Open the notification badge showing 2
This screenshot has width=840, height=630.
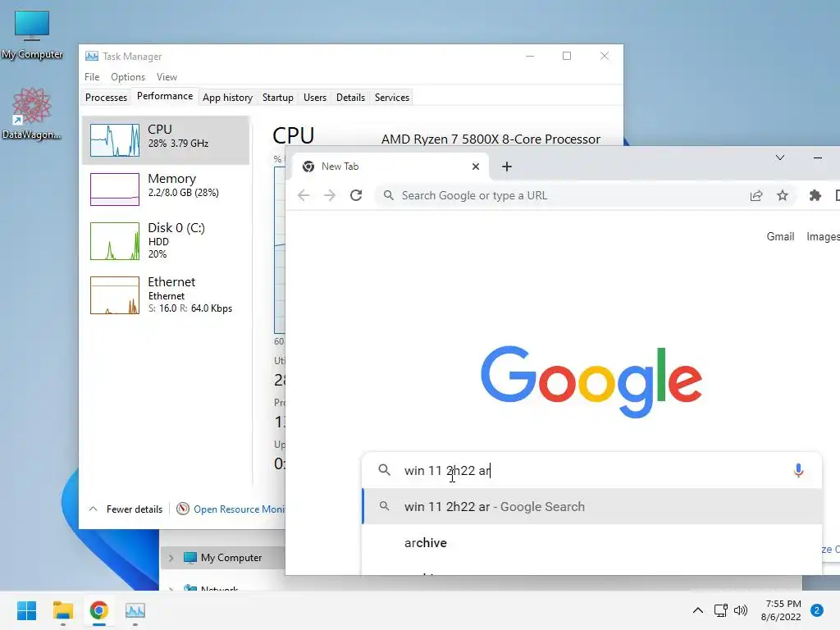(817, 610)
